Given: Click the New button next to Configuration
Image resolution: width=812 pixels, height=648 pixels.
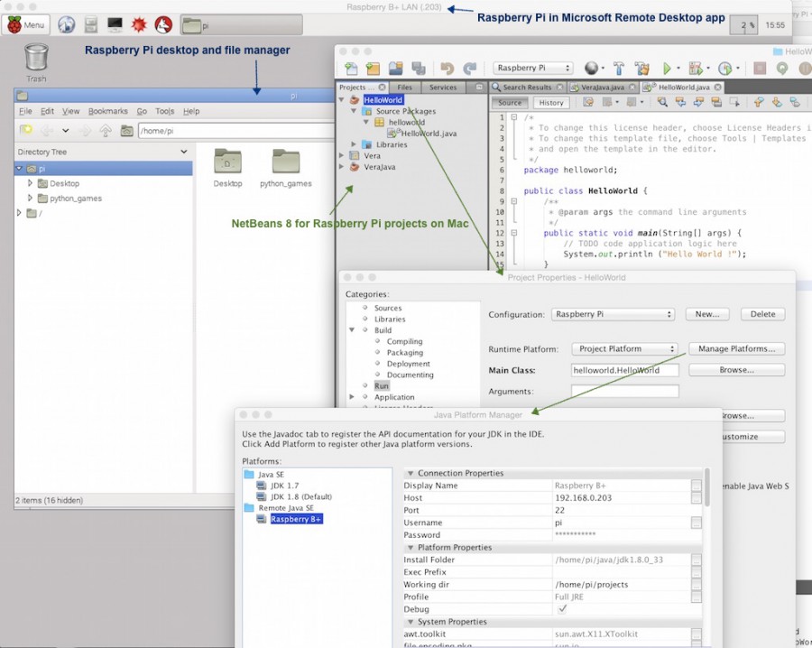Looking at the screenshot, I should (706, 314).
